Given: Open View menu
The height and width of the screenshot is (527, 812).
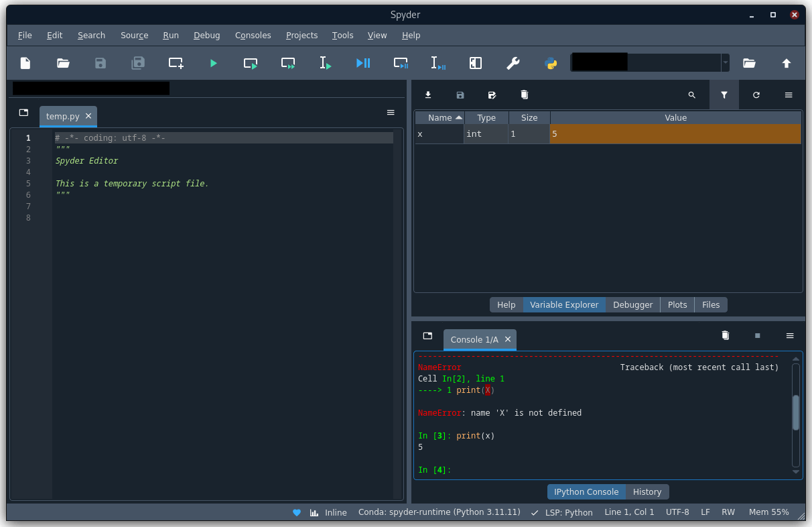Looking at the screenshot, I should tap(377, 35).
